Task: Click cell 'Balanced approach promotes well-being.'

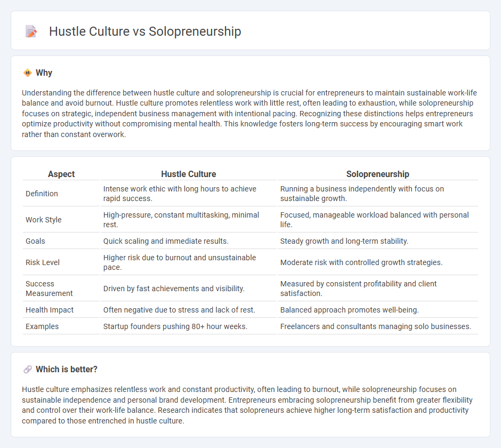Action: point(378,310)
